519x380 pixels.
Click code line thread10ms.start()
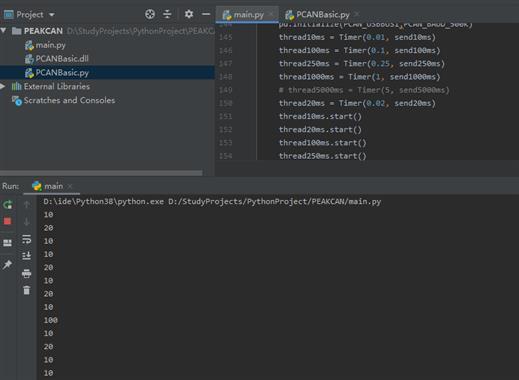320,116
